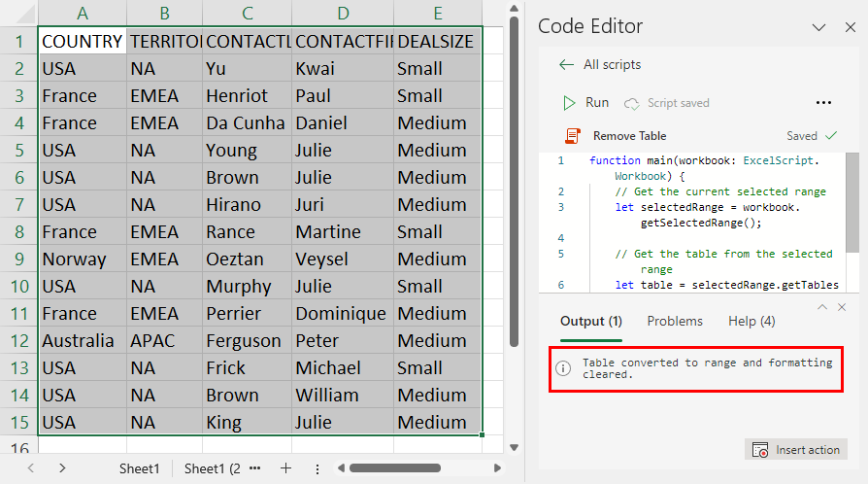868x484 pixels.
Task: Click the Run button label
Action: click(597, 103)
